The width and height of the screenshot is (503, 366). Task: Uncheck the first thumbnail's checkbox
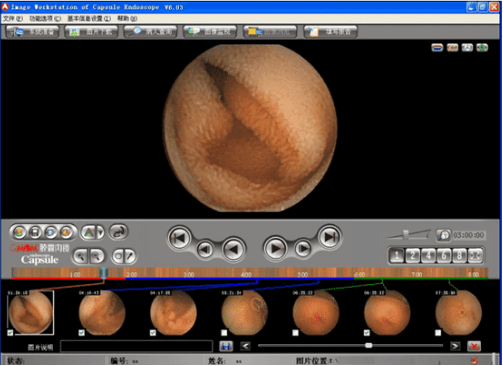(x=10, y=332)
